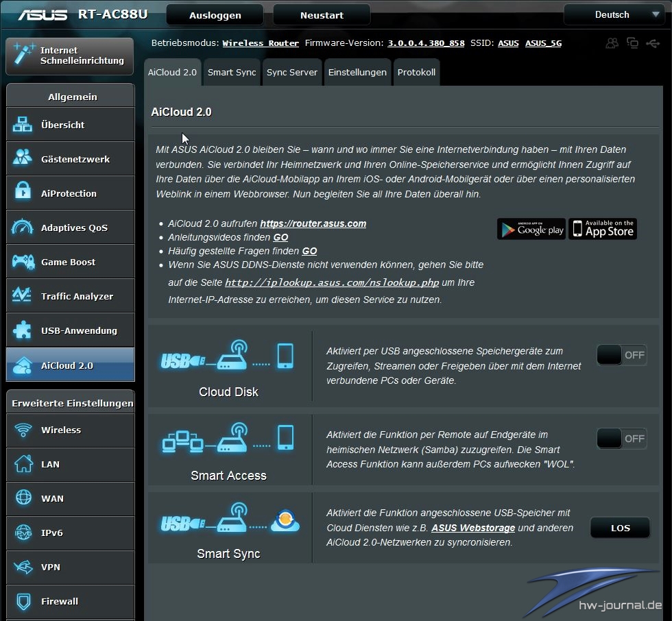Viewport: 672px width, 621px height.
Task: Switch to the Protokoll tab
Action: [x=416, y=73]
